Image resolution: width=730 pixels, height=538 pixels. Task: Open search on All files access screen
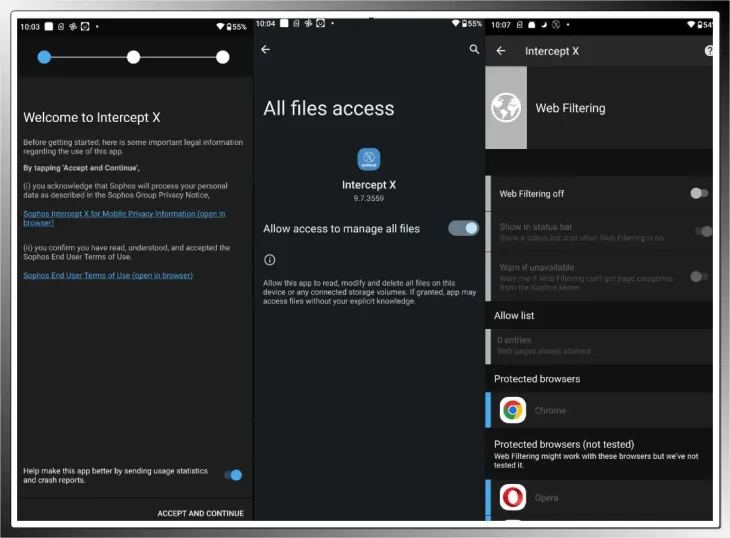coord(474,49)
